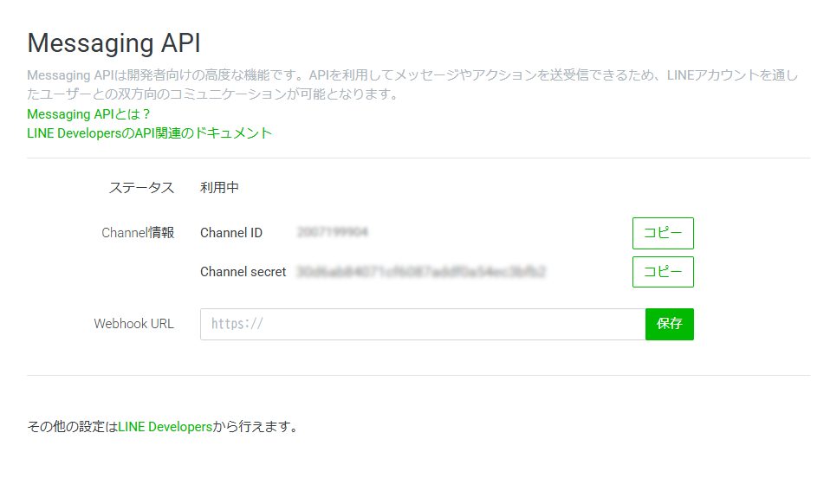Click the 利用中 status value

(219, 188)
